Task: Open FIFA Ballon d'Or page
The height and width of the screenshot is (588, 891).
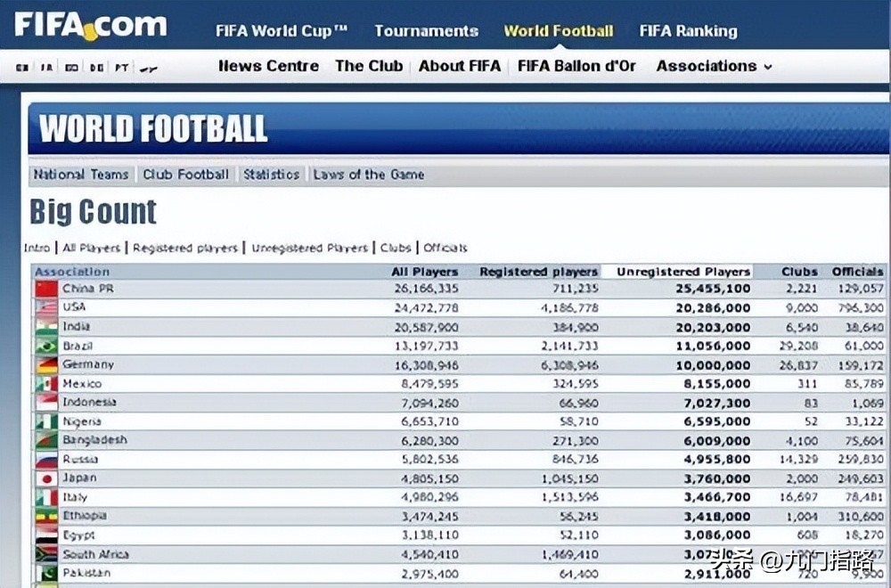Action: coord(576,66)
